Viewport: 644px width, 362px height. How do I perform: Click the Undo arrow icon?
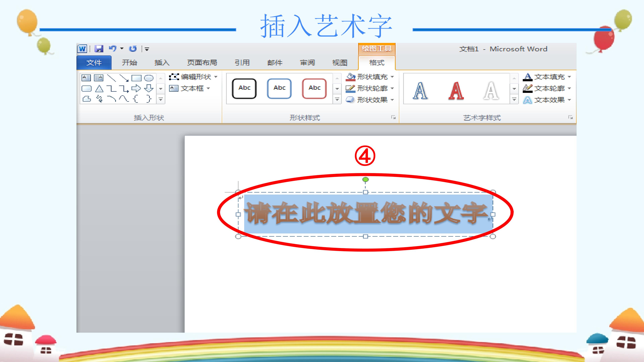click(113, 48)
